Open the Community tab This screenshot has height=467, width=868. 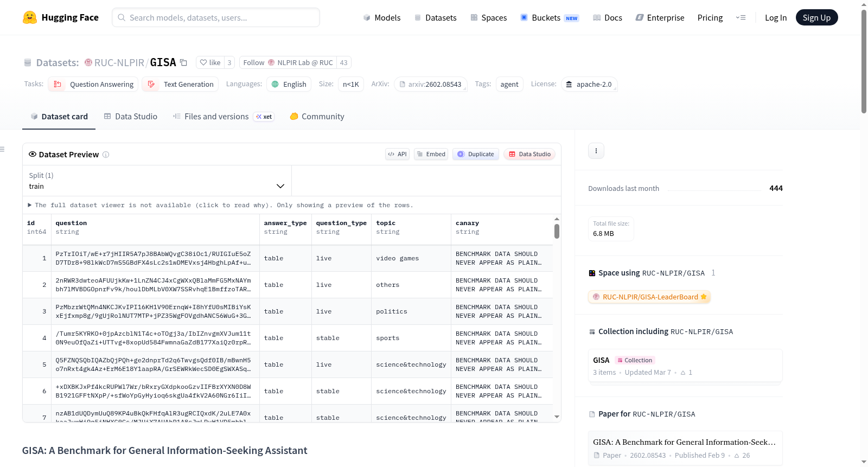pos(317,117)
